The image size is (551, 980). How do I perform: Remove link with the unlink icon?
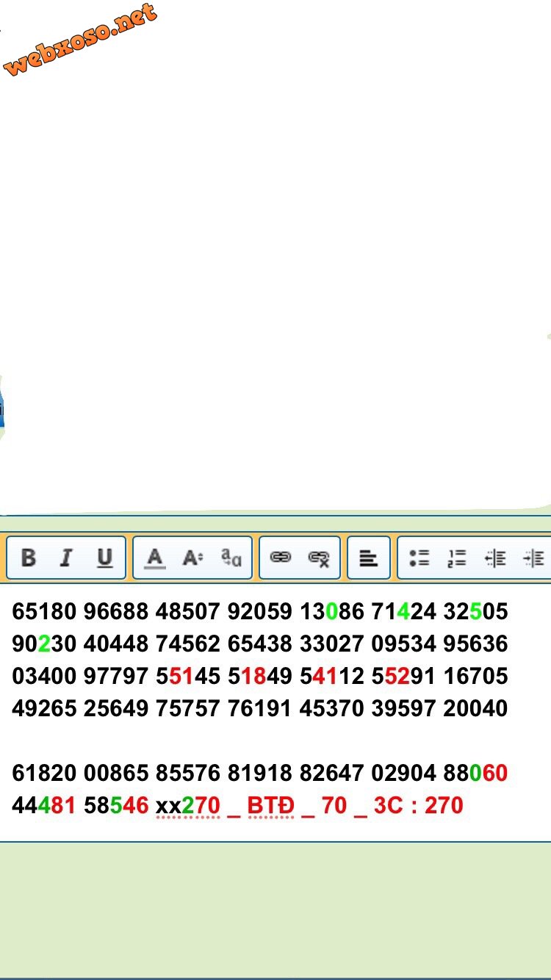click(319, 558)
